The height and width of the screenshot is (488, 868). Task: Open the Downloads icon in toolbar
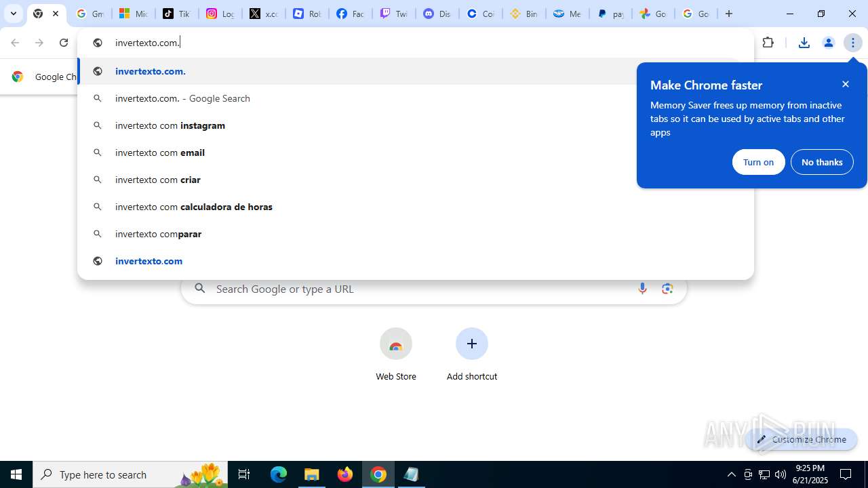click(x=804, y=43)
